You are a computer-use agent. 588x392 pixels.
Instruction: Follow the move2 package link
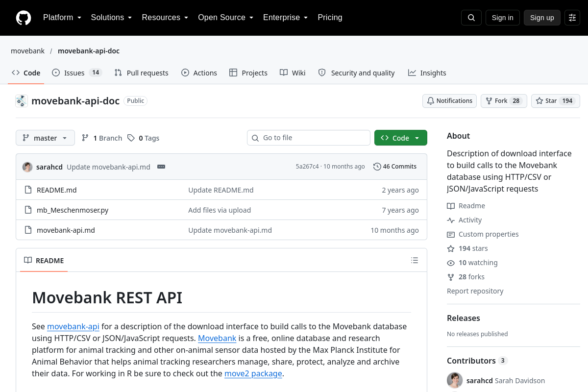click(x=253, y=373)
